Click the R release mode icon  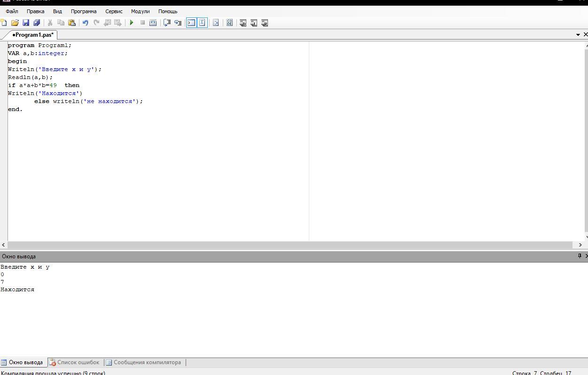tap(265, 23)
